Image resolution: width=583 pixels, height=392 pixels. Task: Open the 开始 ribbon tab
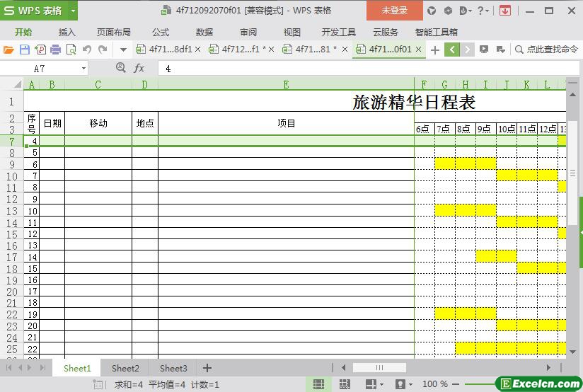click(x=23, y=33)
